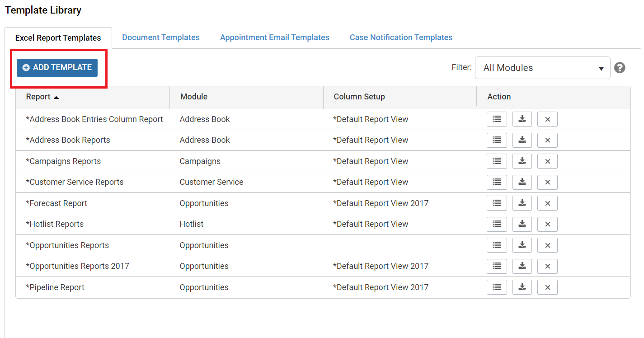The height and width of the screenshot is (338, 644).
Task: Download the Address Book Reports template
Action: tap(522, 140)
